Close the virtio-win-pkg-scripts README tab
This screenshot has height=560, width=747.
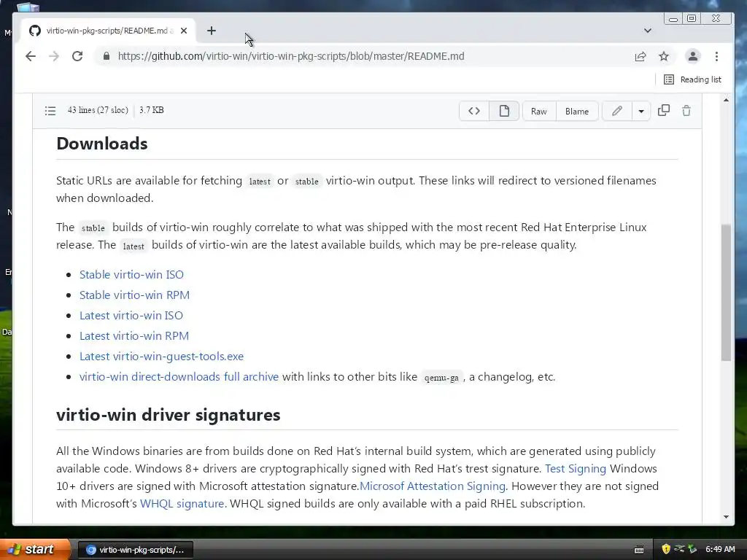coord(184,31)
